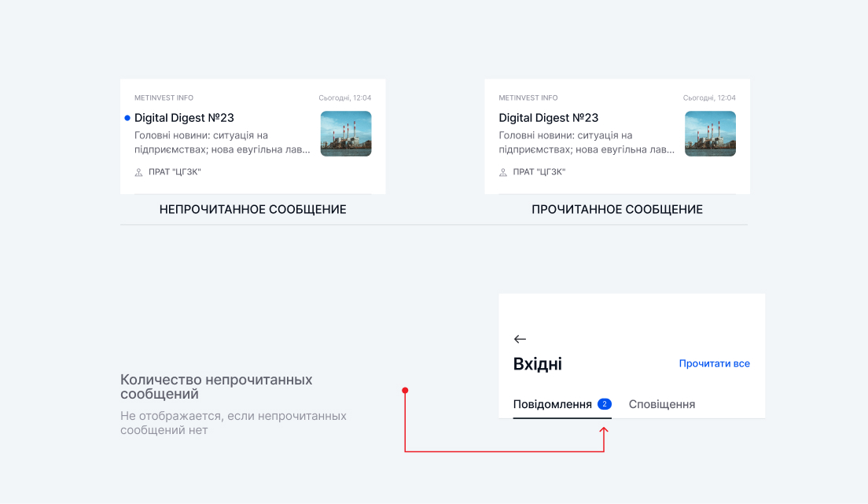
Task: Open the factory thumbnail in the unread message
Action: pos(346,134)
